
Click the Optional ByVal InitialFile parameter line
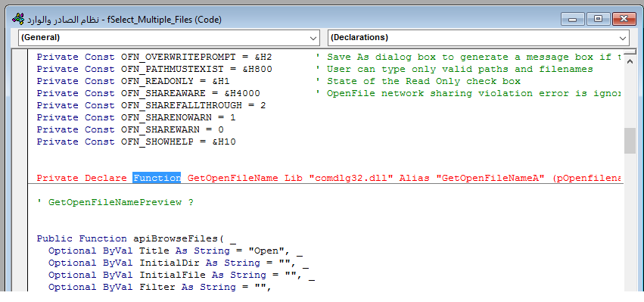181,275
